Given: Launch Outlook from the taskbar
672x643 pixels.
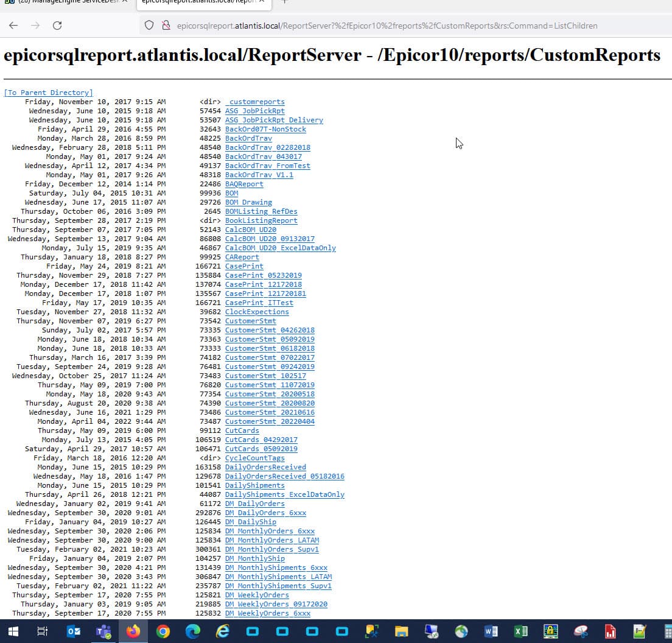Looking at the screenshot, I should click(x=74, y=631).
